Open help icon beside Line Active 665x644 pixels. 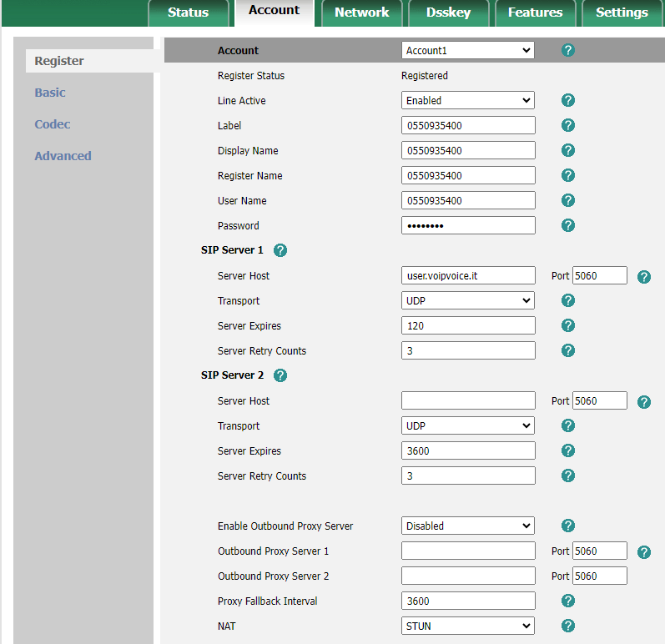coord(568,100)
